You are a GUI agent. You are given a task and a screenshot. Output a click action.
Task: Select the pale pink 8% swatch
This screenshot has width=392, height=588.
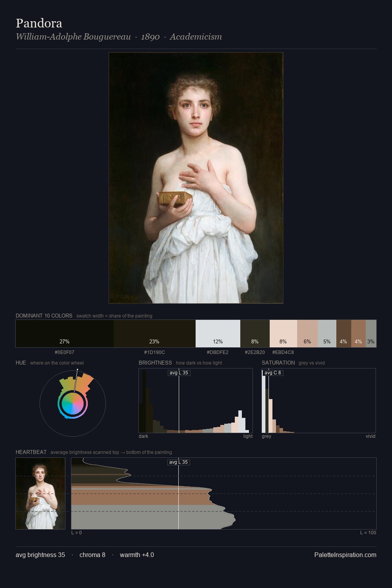pyautogui.click(x=283, y=334)
